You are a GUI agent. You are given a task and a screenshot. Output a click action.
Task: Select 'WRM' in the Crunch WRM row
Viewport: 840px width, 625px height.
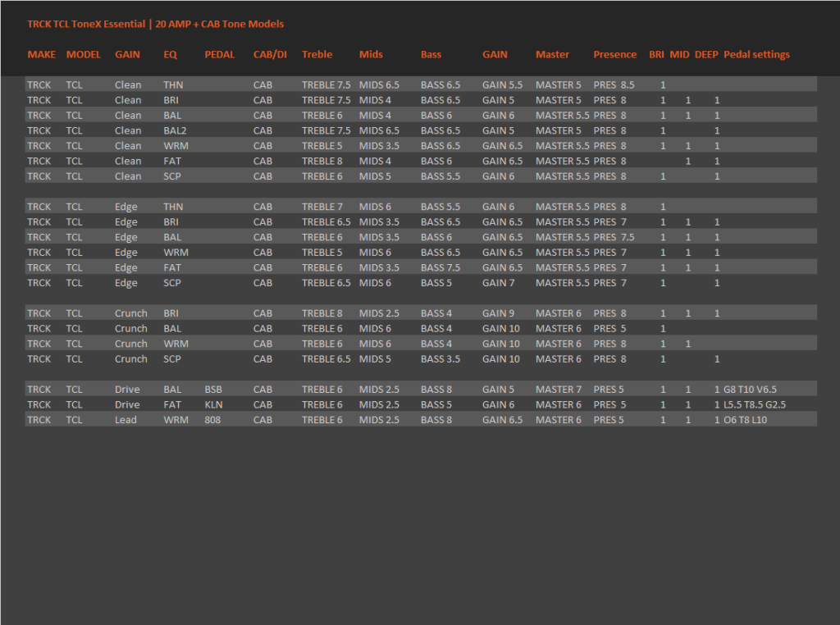pyautogui.click(x=176, y=344)
